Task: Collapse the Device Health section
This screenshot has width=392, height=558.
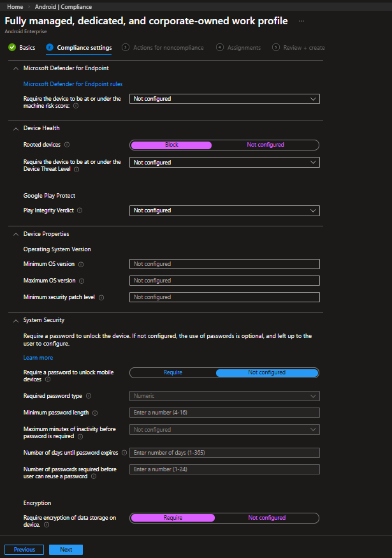Action: click(16, 128)
